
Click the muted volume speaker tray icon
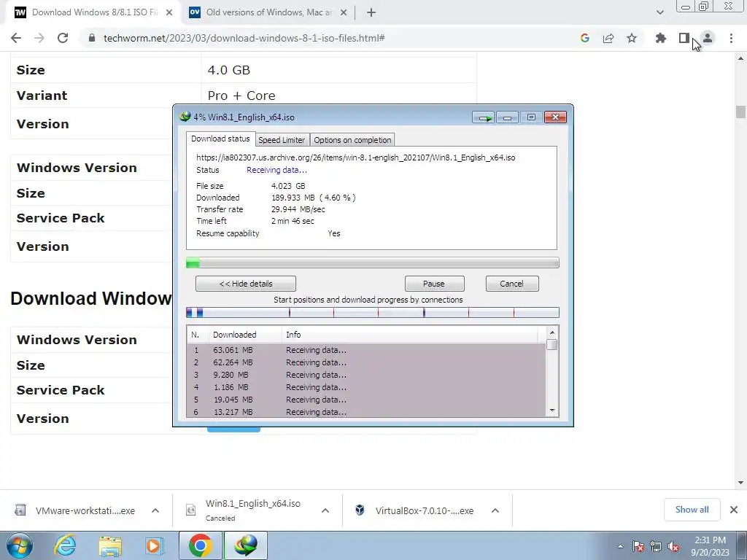click(x=673, y=546)
